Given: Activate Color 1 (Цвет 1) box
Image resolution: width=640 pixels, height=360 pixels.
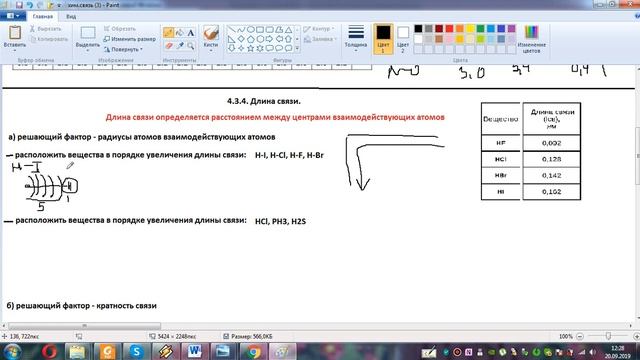Looking at the screenshot, I should pyautogui.click(x=383, y=39).
